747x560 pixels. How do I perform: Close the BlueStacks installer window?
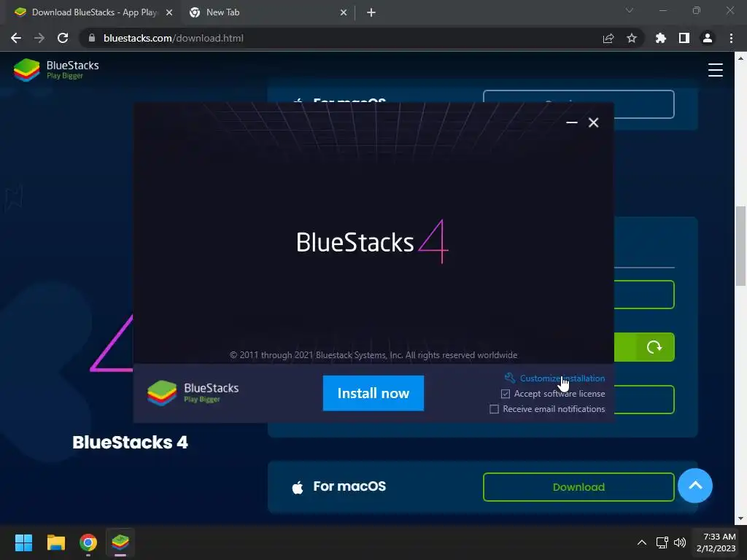pos(594,122)
